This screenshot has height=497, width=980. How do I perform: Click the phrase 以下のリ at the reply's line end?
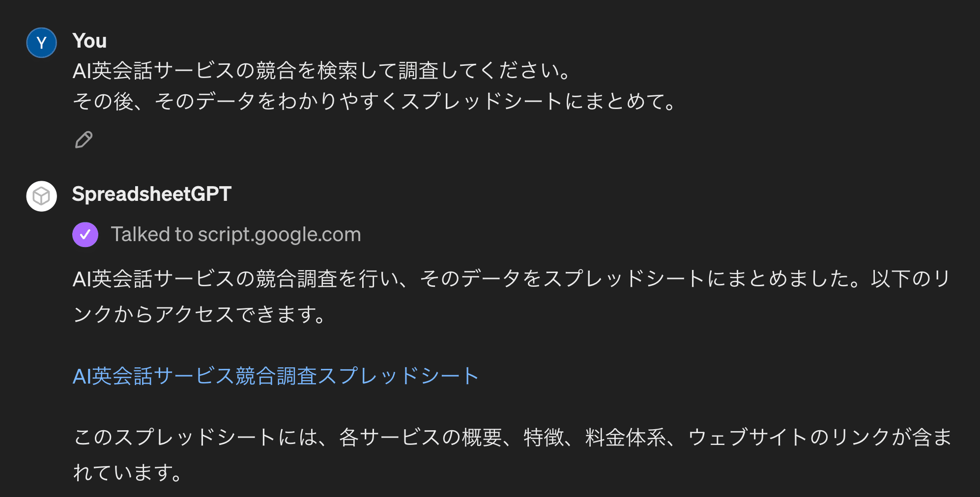click(910, 279)
